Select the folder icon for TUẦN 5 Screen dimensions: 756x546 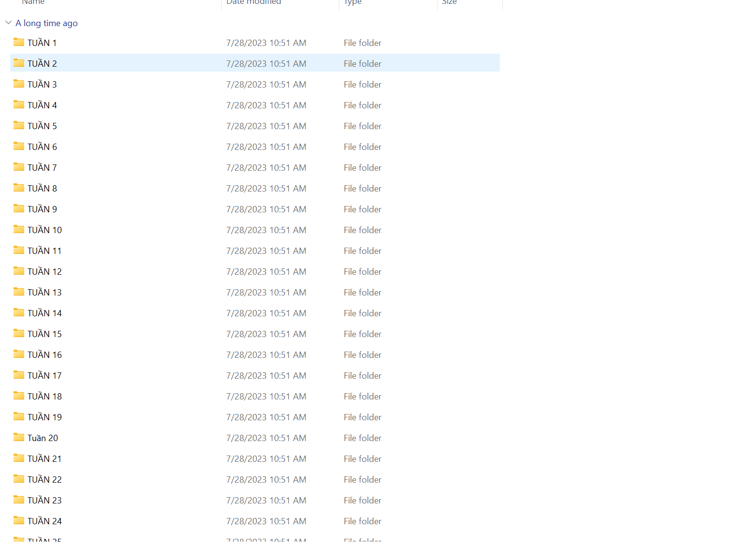click(19, 126)
